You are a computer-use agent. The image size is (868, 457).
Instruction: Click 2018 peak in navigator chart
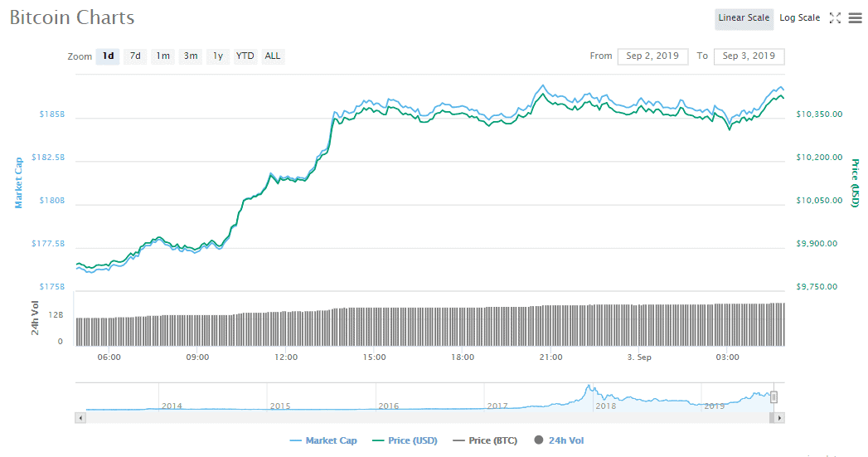[589, 387]
